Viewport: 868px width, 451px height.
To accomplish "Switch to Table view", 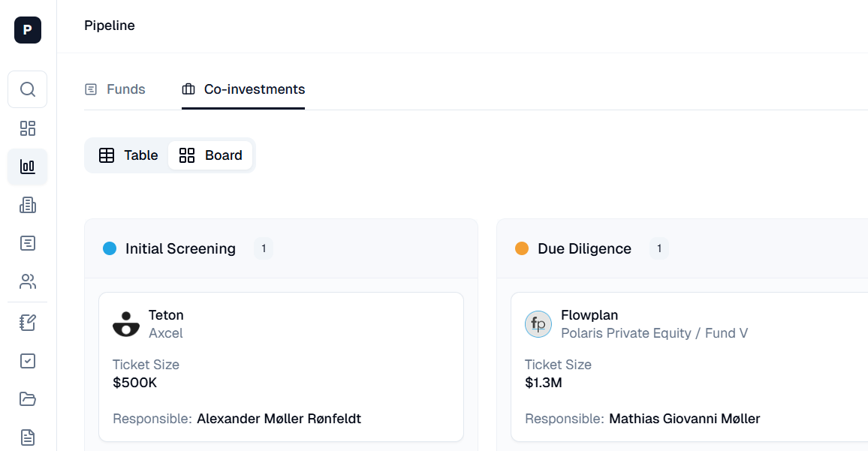I will click(128, 155).
